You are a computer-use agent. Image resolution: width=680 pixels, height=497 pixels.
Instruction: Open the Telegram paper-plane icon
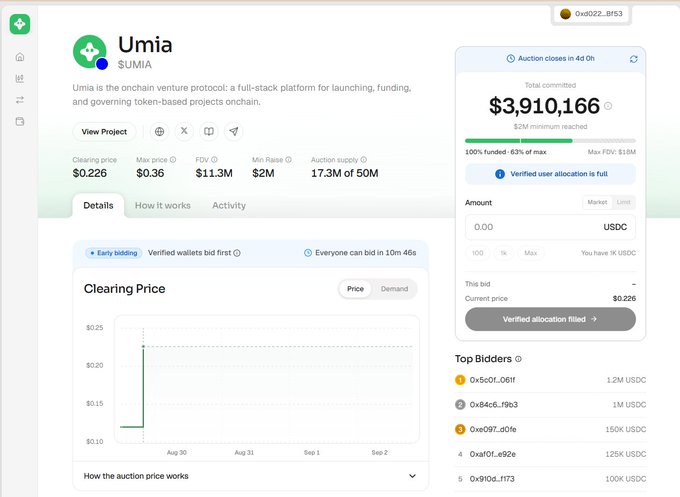pos(233,131)
